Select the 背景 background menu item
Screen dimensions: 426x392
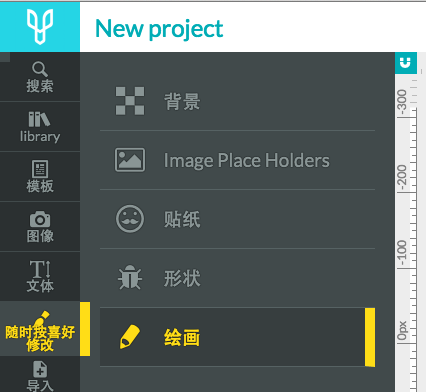pos(237,101)
